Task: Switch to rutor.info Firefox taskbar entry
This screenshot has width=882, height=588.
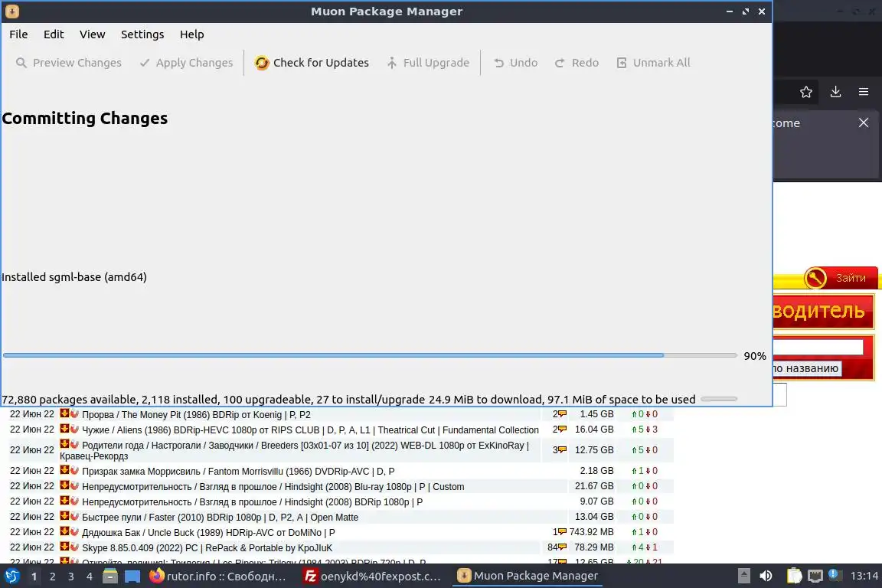Action: pyautogui.click(x=218, y=577)
